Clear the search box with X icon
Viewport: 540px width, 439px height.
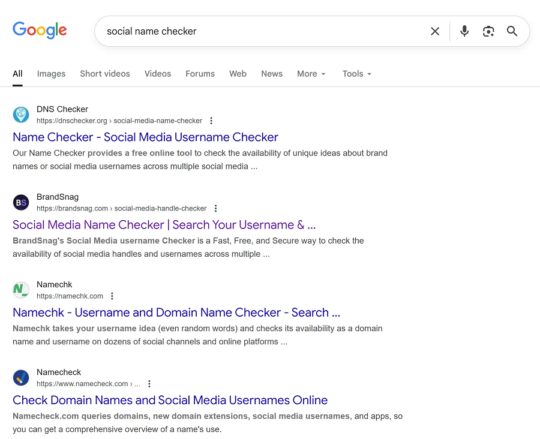tap(435, 31)
